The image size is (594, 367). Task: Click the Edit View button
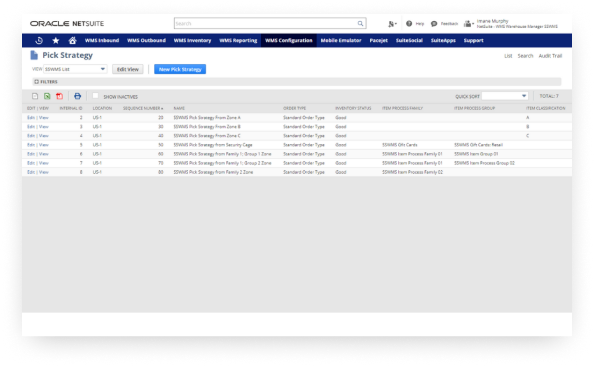pos(128,69)
